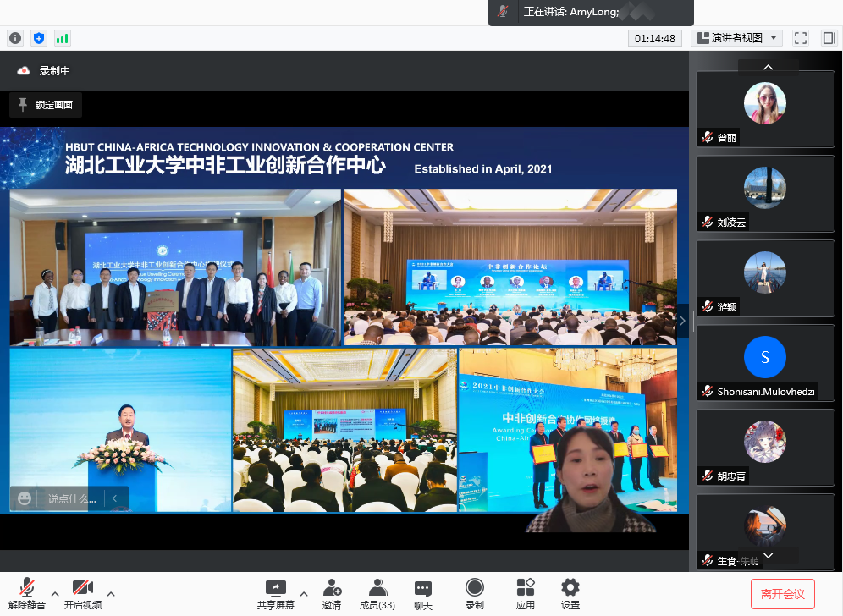Screen dimensions: 843x616
Task: Open the 演讲者视图 view dropdown
Action: pos(737,38)
